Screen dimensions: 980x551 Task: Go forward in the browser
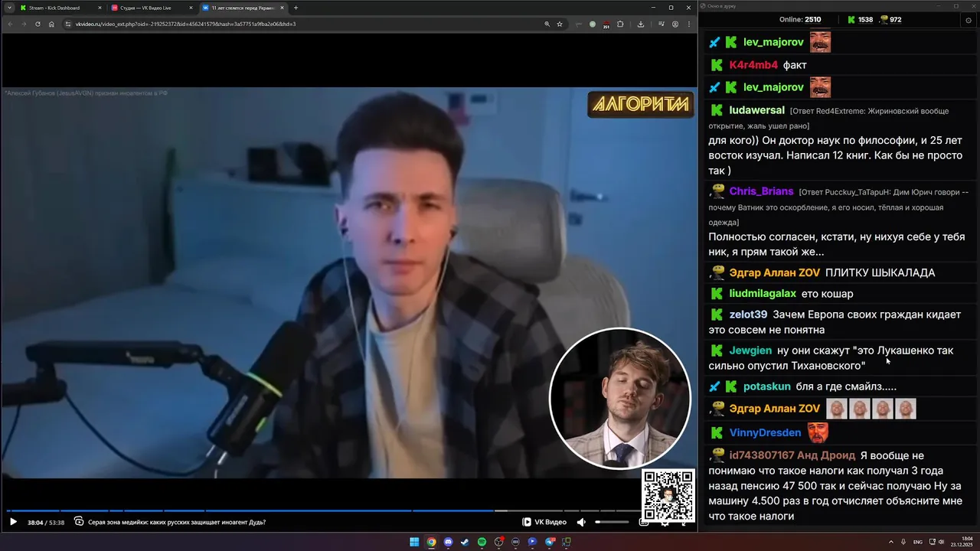tap(24, 24)
